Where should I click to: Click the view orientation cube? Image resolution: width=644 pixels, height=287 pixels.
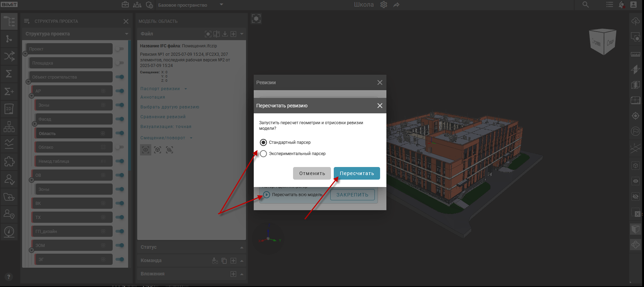pyautogui.click(x=603, y=42)
